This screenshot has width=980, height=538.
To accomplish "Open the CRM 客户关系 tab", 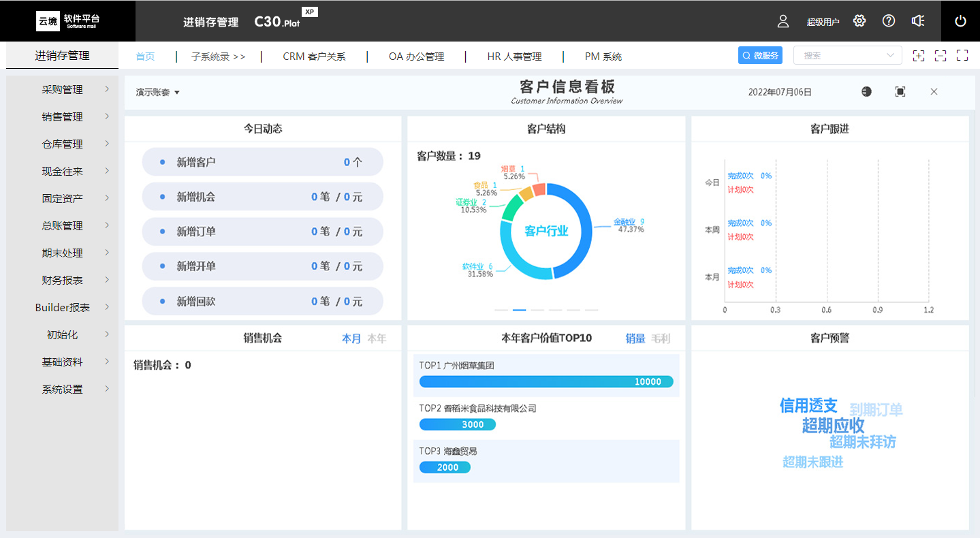I will (314, 57).
